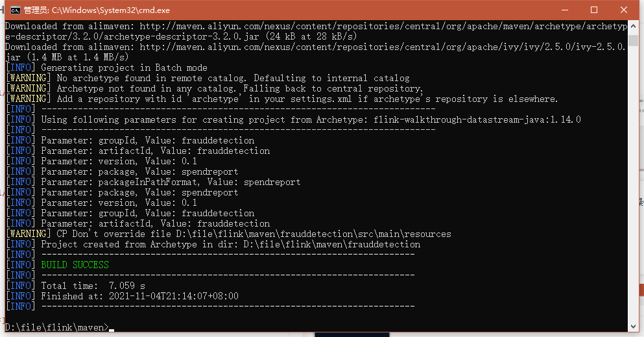Click the 'CP Don't override file' warning line
Image resolution: width=644 pixels, height=337 pixels.
coord(254,234)
